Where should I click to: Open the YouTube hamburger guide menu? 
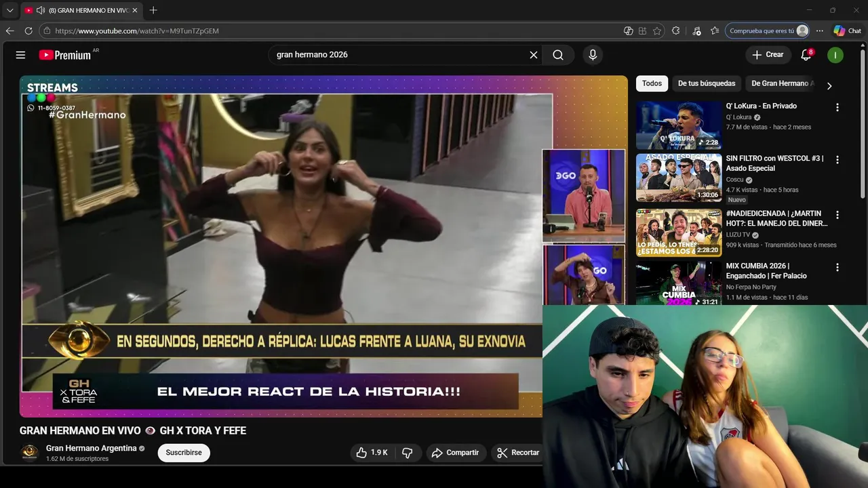click(x=20, y=55)
